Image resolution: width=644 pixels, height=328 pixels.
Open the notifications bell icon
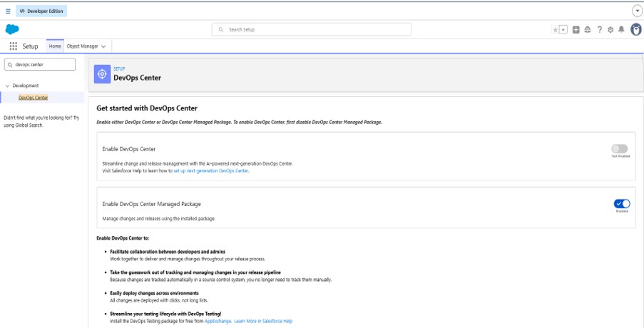pyautogui.click(x=621, y=29)
